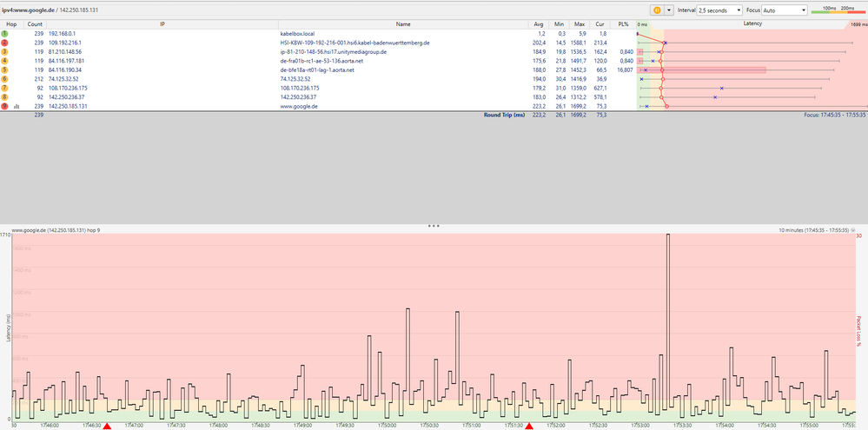Click the hop 2 red circle icon
Screen dimensions: 868x430
[5, 43]
